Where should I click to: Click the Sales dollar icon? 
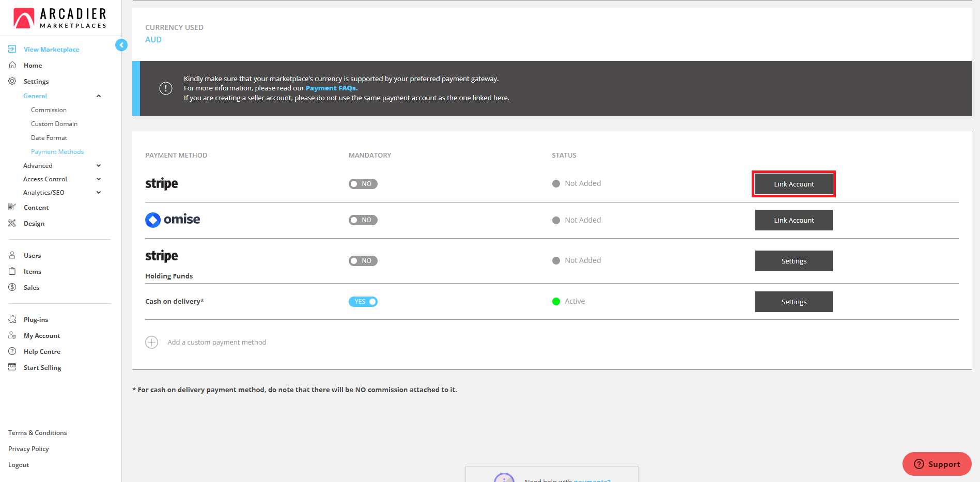pos(12,287)
